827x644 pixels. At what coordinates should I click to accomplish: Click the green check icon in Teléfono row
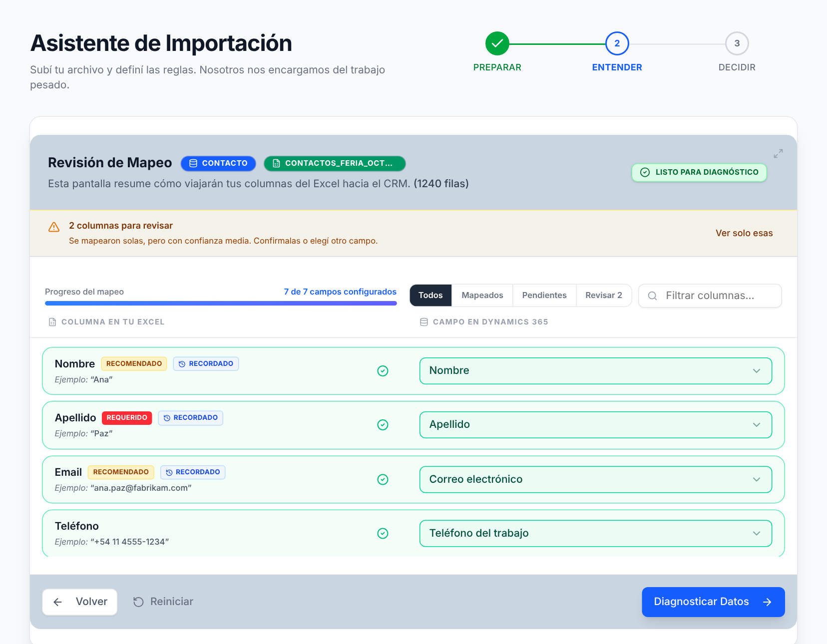pyautogui.click(x=383, y=534)
